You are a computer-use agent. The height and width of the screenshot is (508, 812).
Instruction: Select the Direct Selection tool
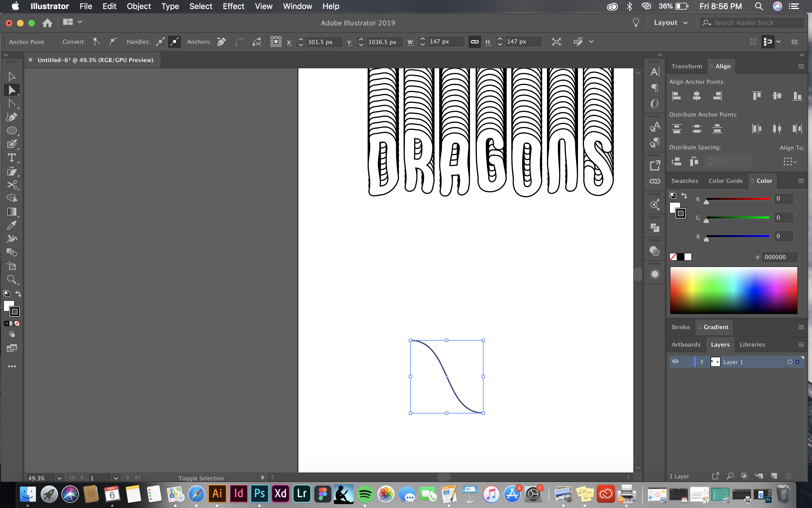pos(12,90)
